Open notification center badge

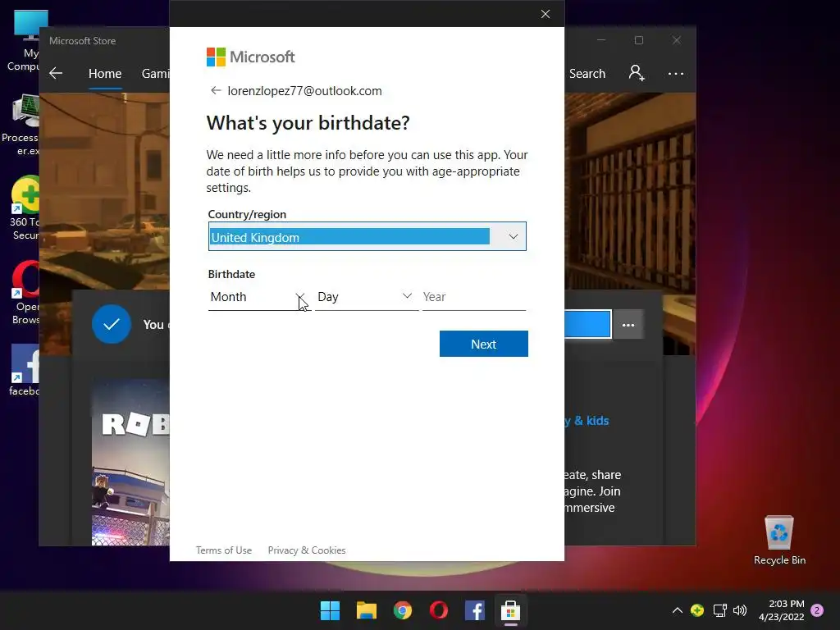coord(817,610)
